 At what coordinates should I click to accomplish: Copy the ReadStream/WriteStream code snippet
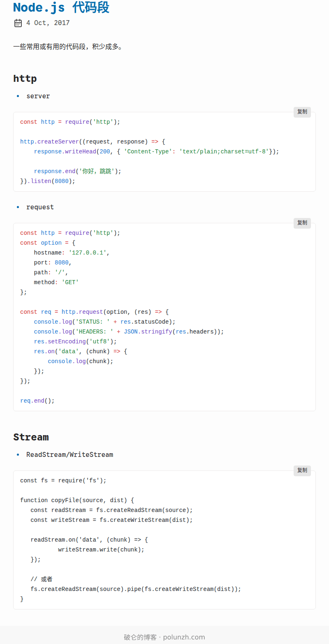pyautogui.click(x=302, y=470)
